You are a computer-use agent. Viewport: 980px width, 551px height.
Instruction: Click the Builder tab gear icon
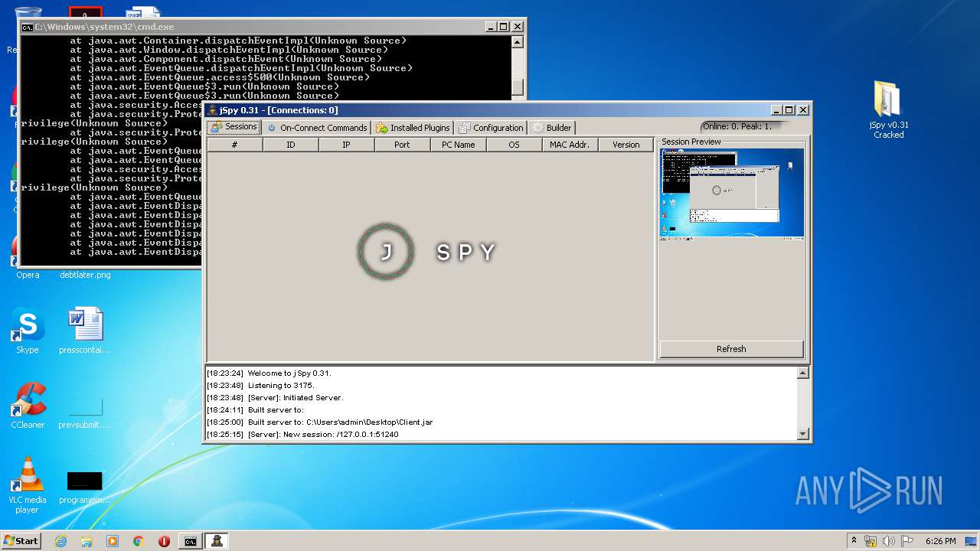[x=538, y=128]
